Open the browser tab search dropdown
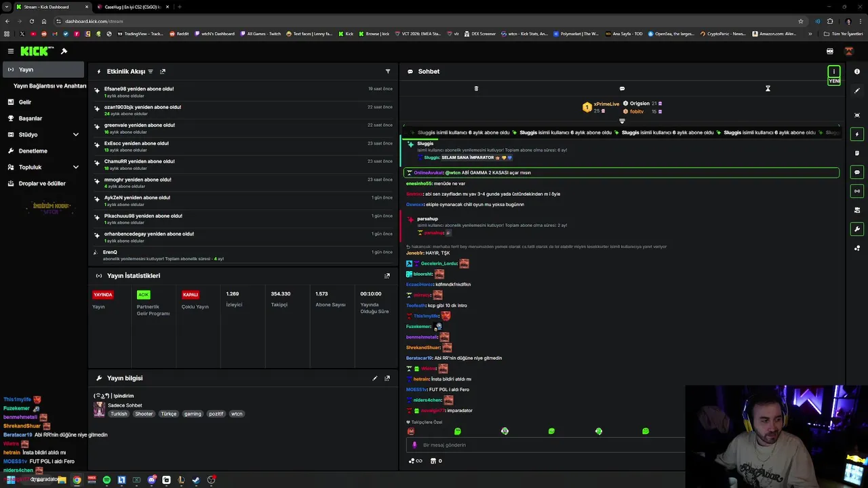 7,7
